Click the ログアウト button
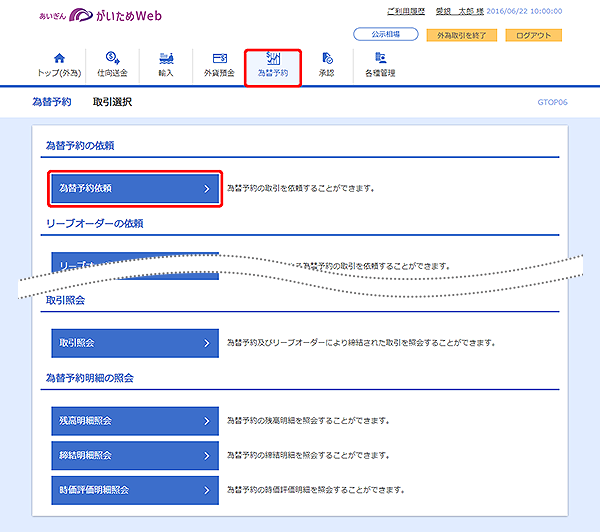This screenshot has height=532, width=600. [533, 35]
